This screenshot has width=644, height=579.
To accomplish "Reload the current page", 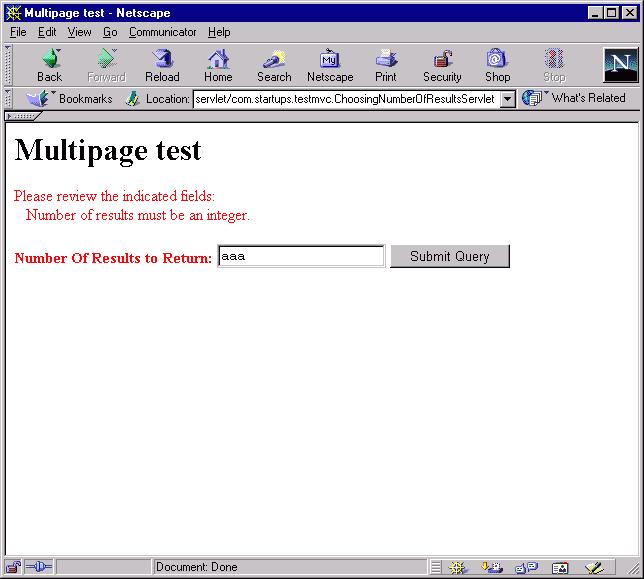I will 162,65.
